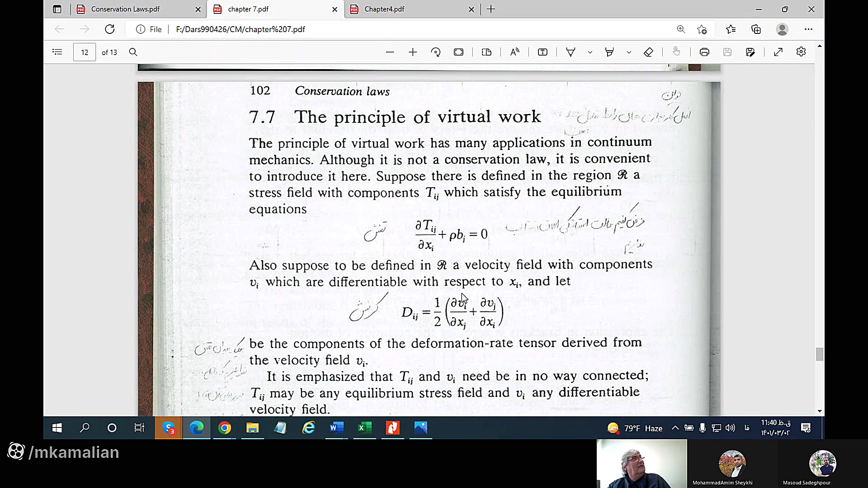
Task: Activate the Highlight tool
Action: pos(609,52)
